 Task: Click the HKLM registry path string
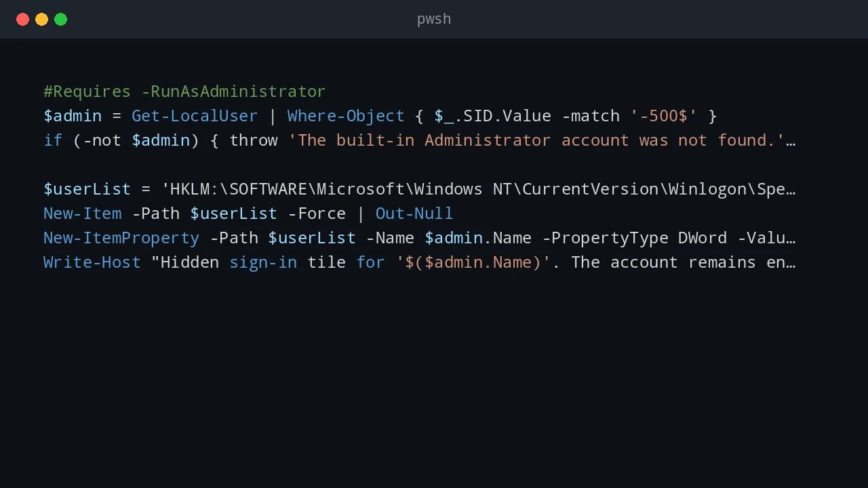[x=478, y=189]
